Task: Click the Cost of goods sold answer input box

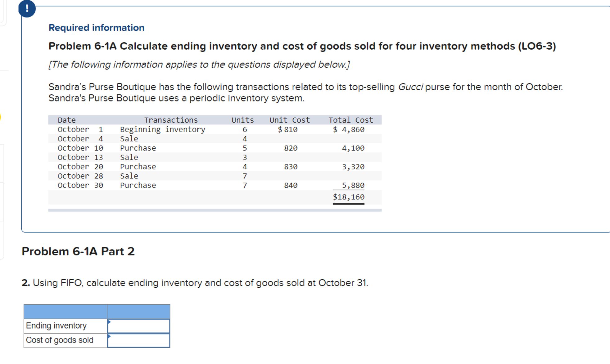Action: (139, 340)
